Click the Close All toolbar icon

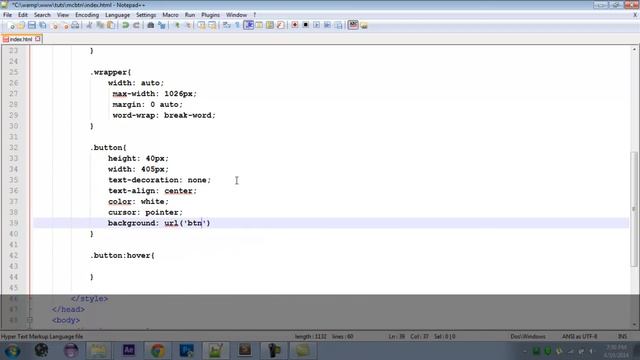pyautogui.click(x=65, y=25)
